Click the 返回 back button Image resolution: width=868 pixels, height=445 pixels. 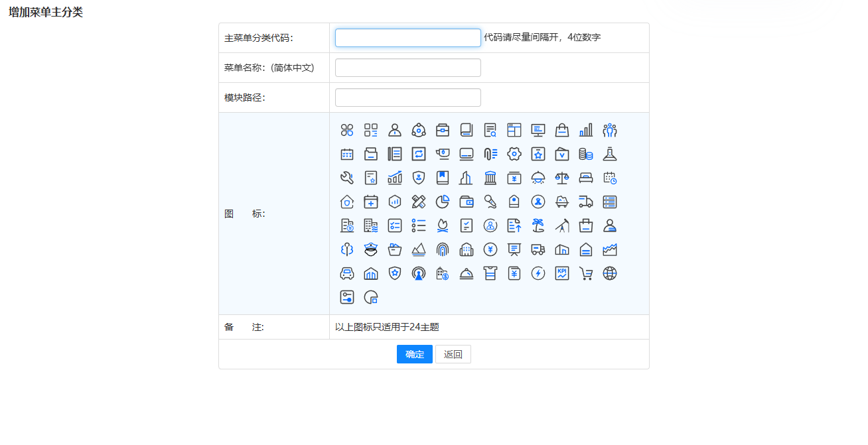click(x=453, y=354)
